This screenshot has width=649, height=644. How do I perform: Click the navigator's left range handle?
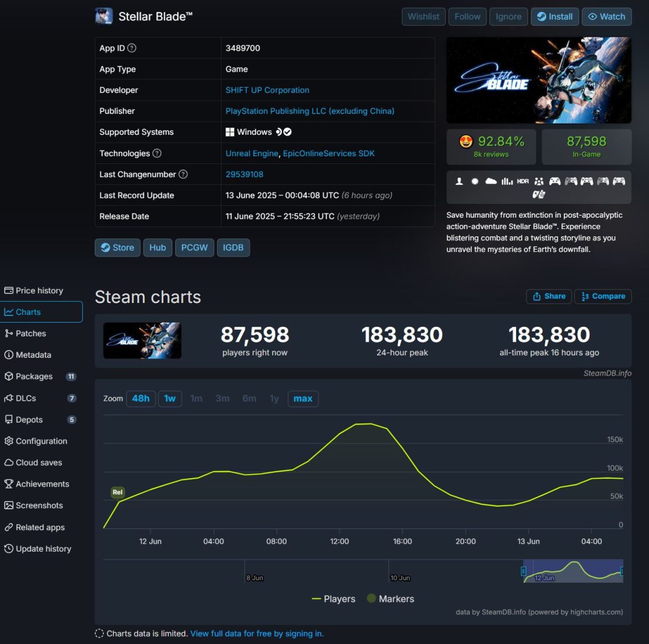point(523,571)
